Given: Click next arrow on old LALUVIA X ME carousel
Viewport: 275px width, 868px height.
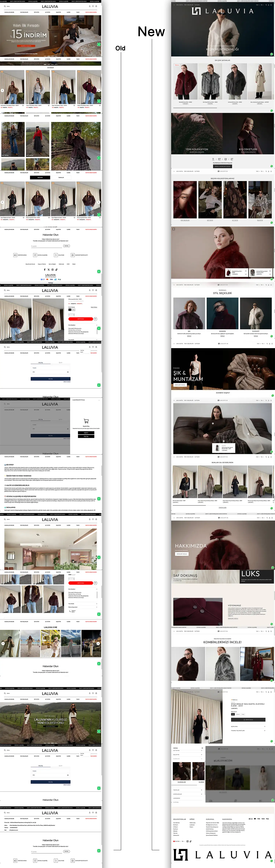Looking at the screenshot, I should (x=98, y=643).
